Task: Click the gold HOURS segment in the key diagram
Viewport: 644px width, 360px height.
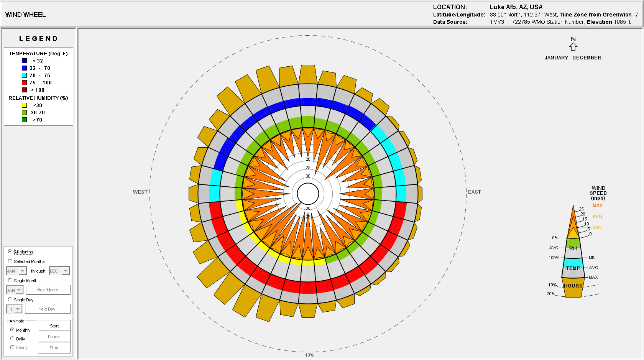Action: coord(573,288)
